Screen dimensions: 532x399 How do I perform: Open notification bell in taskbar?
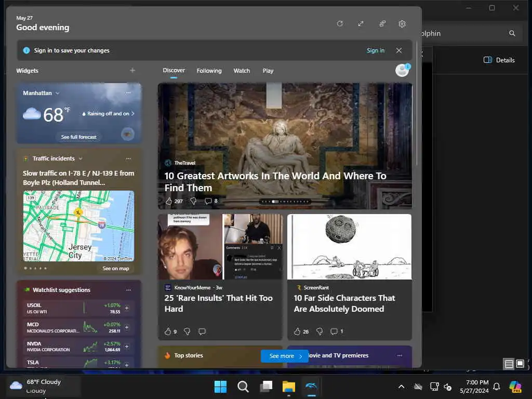(x=496, y=387)
